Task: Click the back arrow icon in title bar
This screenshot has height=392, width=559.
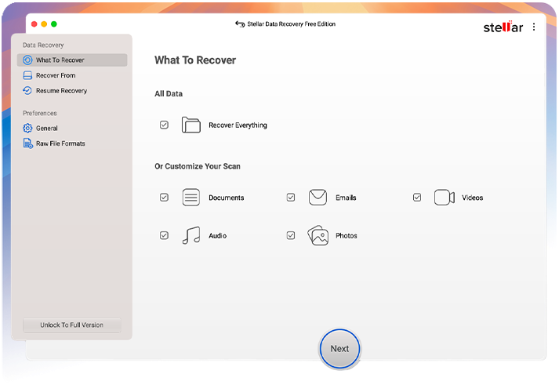Action: [x=240, y=24]
